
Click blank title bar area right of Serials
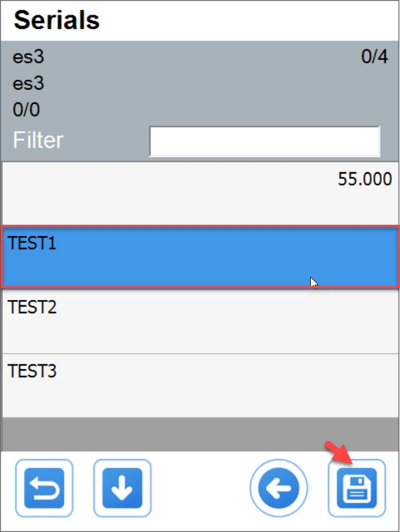click(x=253, y=20)
